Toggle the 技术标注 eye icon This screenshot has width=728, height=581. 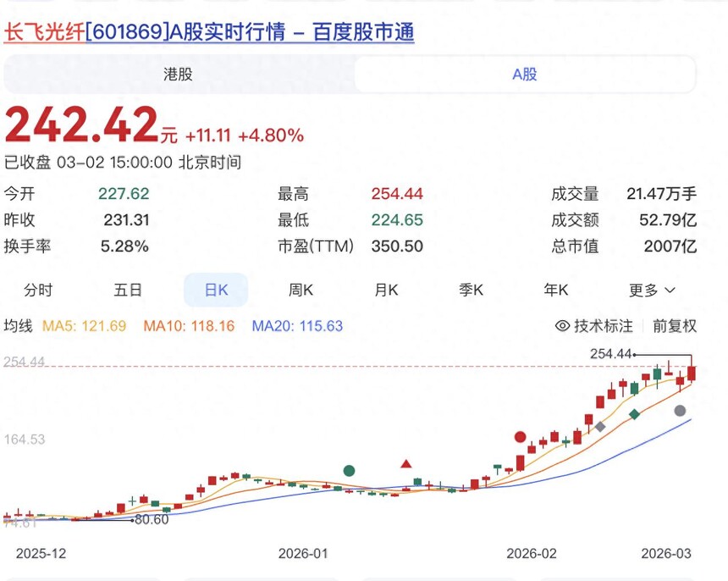tap(562, 326)
